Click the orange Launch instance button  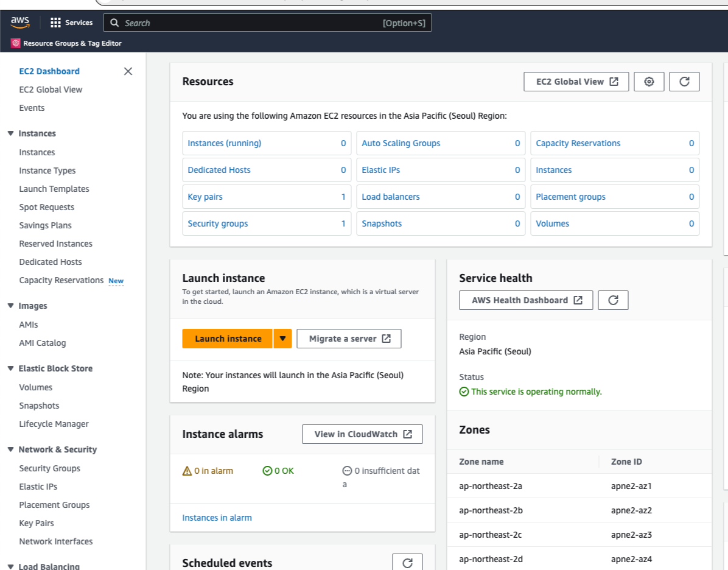(x=228, y=339)
